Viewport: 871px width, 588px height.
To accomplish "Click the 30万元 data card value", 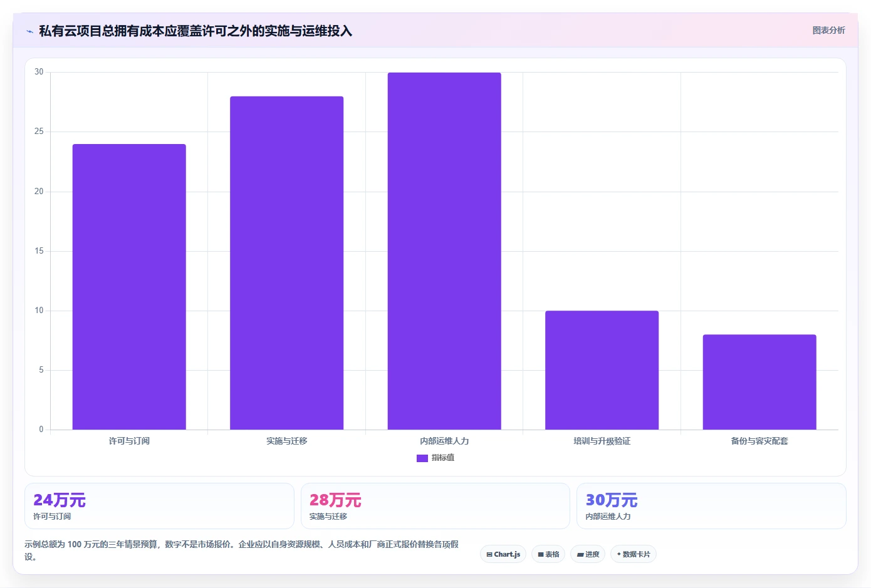I will coord(612,500).
